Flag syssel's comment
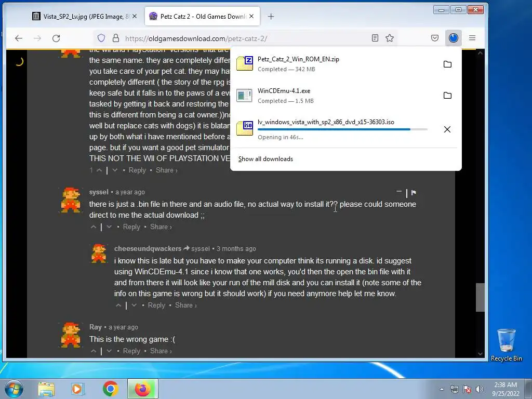Viewport: 532px width, 399px height. [414, 192]
